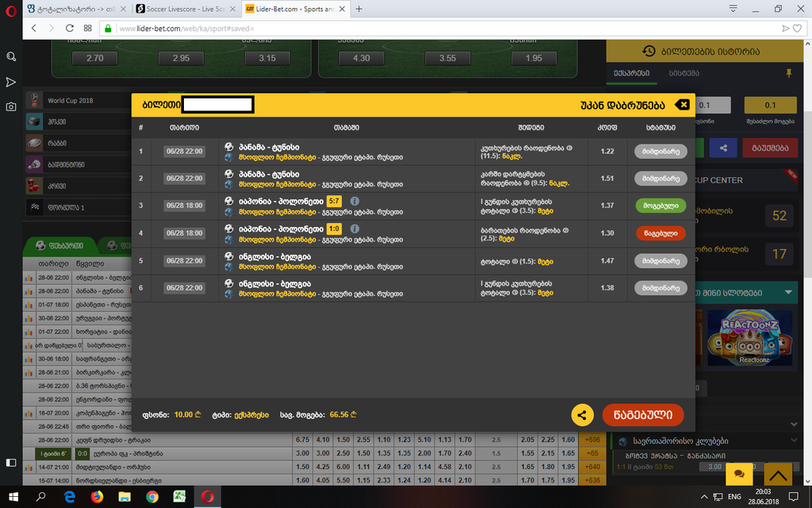Screen dimensions: 812x508
Task: Expand the საერთაშორისო კლუბები section chevron
Action: coord(794,441)
